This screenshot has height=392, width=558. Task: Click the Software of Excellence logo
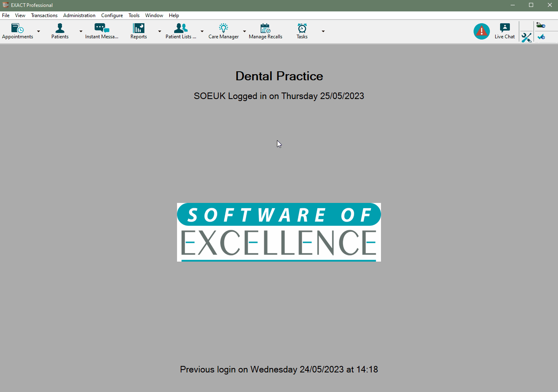coord(279,232)
